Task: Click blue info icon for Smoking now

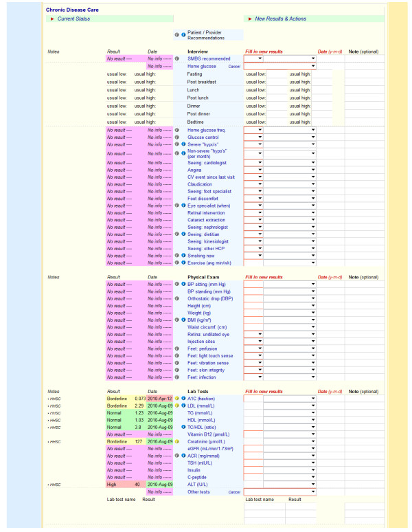Action: coord(183,256)
